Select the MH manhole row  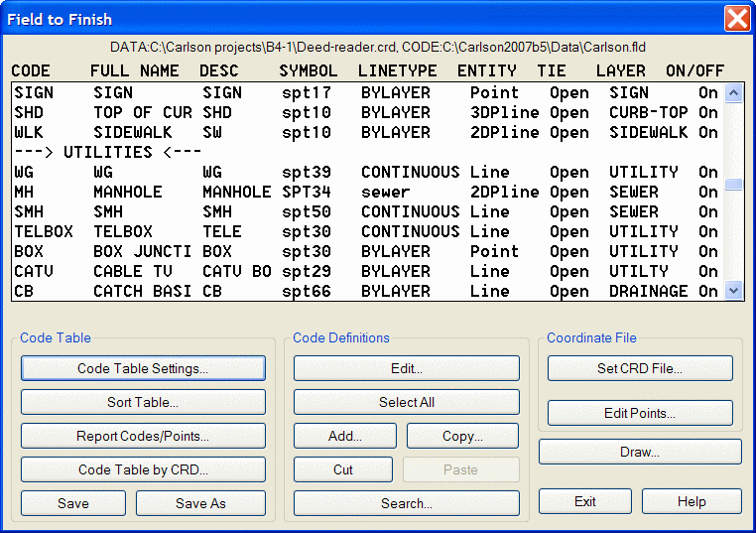tap(366, 192)
